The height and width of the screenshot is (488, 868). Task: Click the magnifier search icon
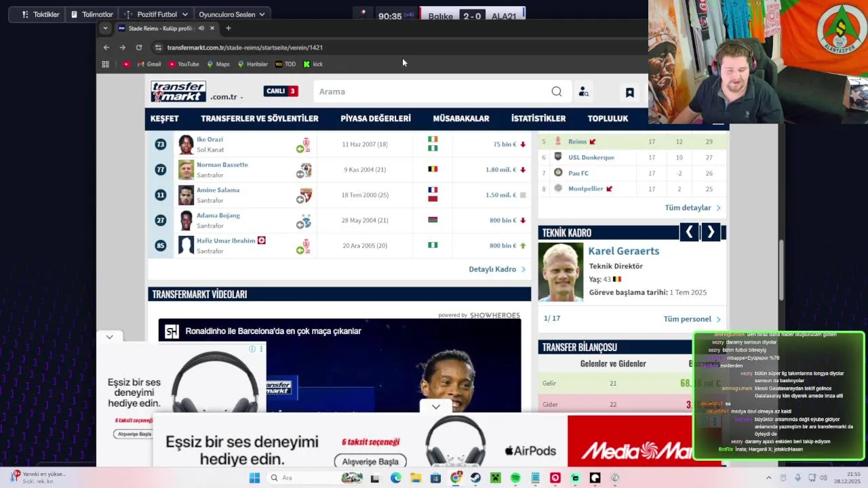[557, 91]
